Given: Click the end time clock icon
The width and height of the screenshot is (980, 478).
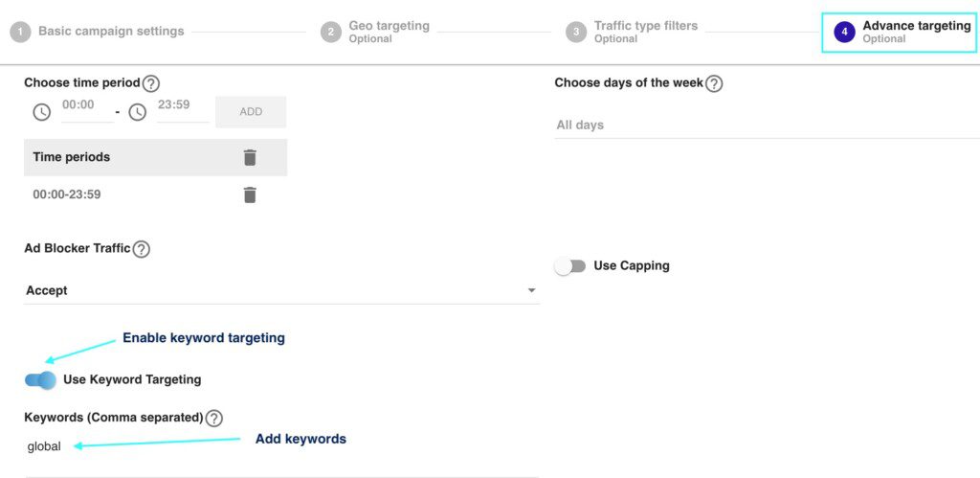Looking at the screenshot, I should point(138,112).
